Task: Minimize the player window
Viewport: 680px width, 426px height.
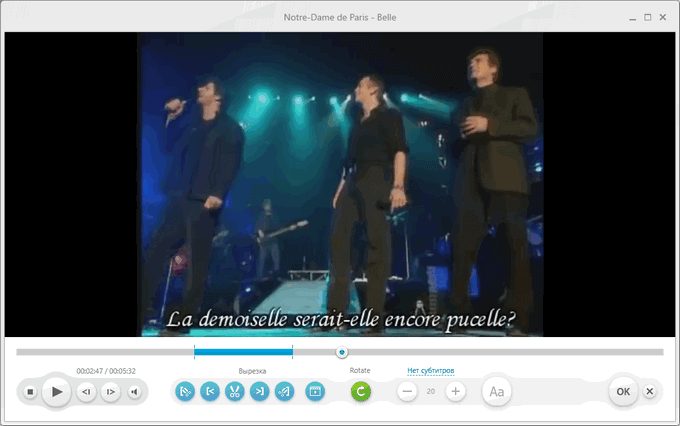Action: tap(633, 18)
